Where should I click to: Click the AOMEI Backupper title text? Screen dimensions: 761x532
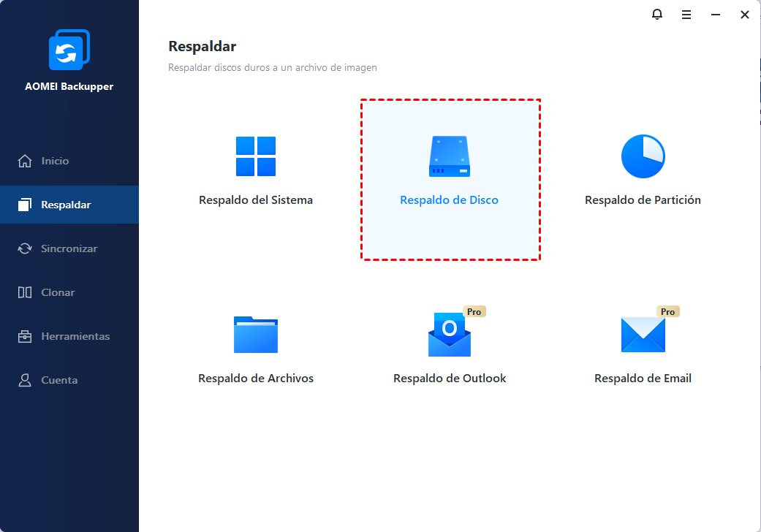tap(69, 86)
